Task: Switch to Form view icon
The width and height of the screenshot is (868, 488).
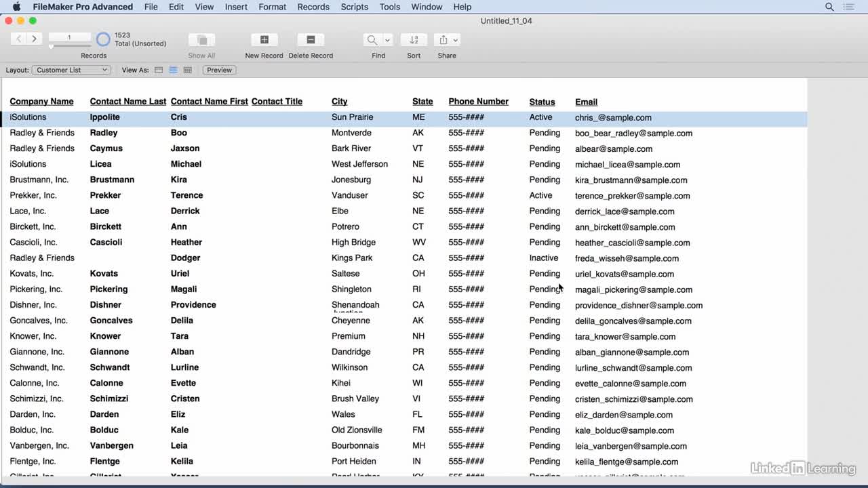Action: (159, 70)
